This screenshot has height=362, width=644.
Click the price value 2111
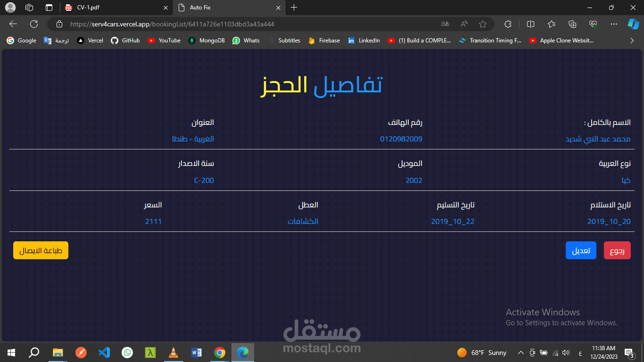tap(153, 222)
